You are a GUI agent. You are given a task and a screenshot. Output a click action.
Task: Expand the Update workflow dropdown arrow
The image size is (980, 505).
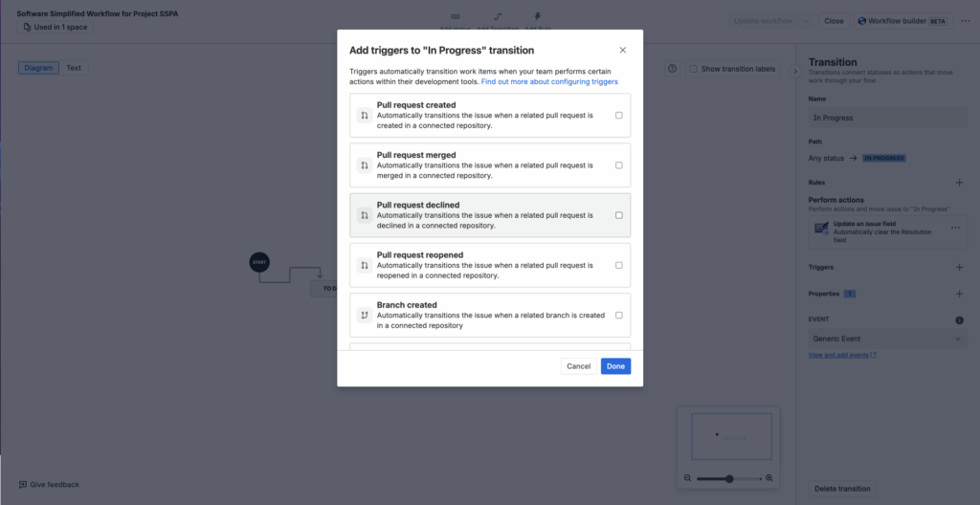[x=807, y=21]
